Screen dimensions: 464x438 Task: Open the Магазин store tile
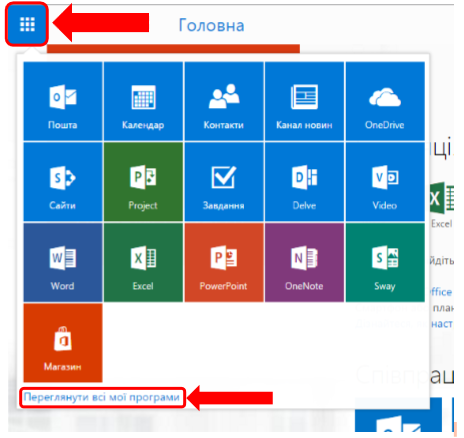click(x=63, y=343)
